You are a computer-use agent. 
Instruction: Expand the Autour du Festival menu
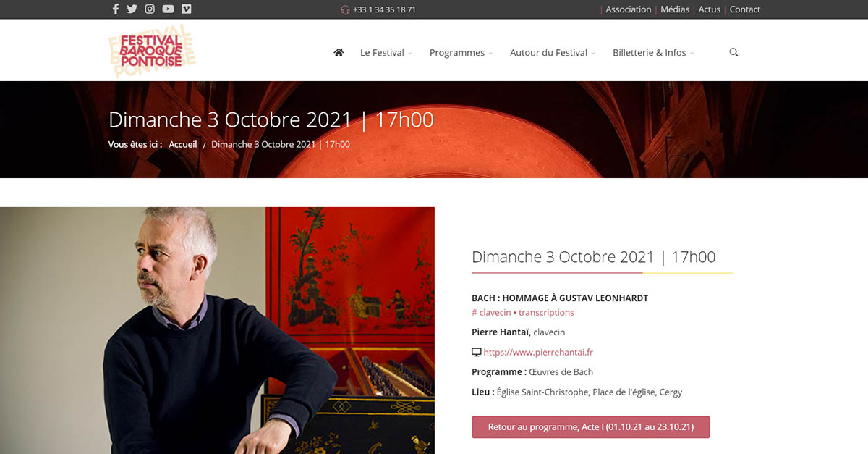tap(553, 52)
